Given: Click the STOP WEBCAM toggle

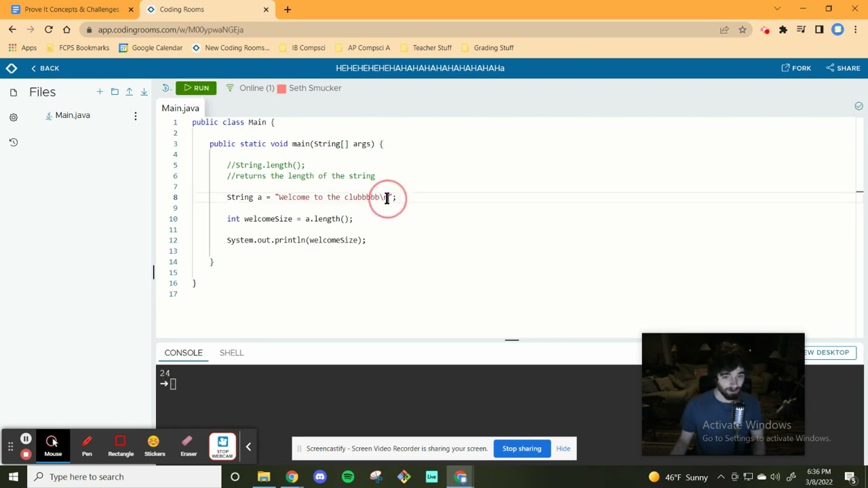Looking at the screenshot, I should 222,446.
